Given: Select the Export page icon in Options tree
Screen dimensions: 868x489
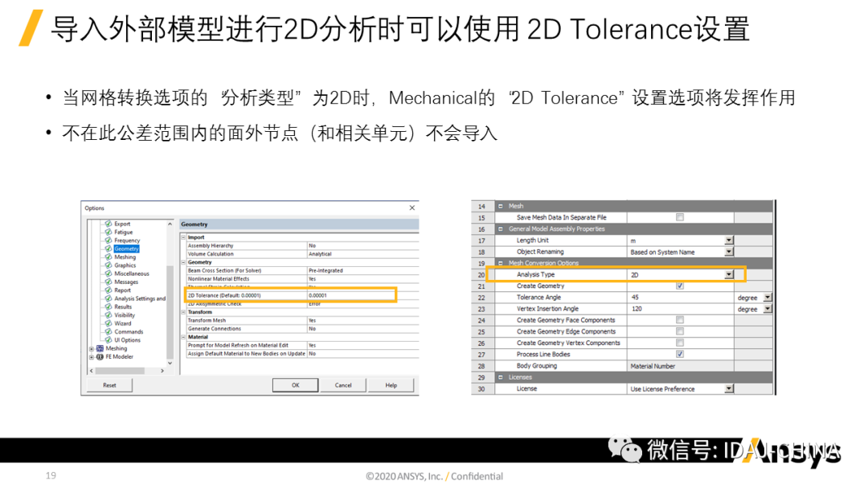Looking at the screenshot, I should (x=108, y=224).
